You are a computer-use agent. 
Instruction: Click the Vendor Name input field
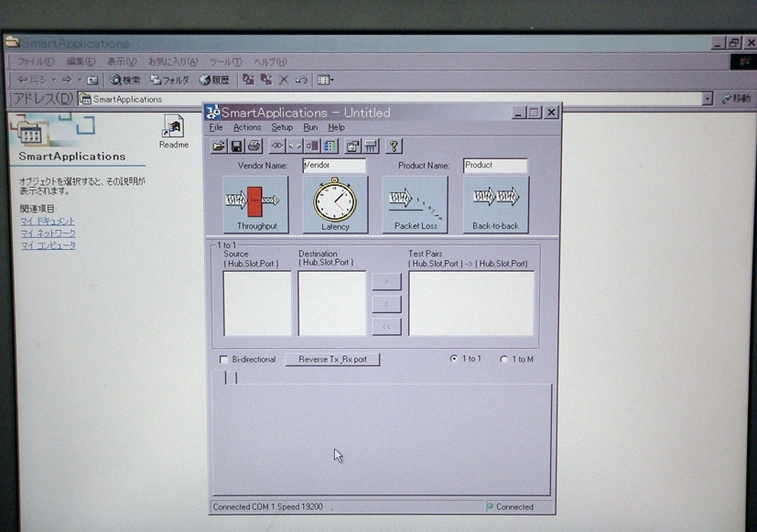coord(334,165)
